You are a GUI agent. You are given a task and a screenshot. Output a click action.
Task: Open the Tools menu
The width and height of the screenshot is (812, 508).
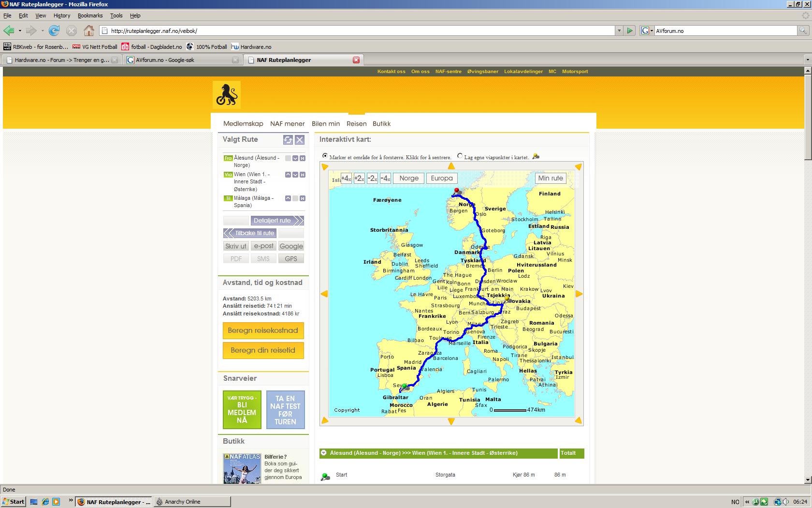116,15
